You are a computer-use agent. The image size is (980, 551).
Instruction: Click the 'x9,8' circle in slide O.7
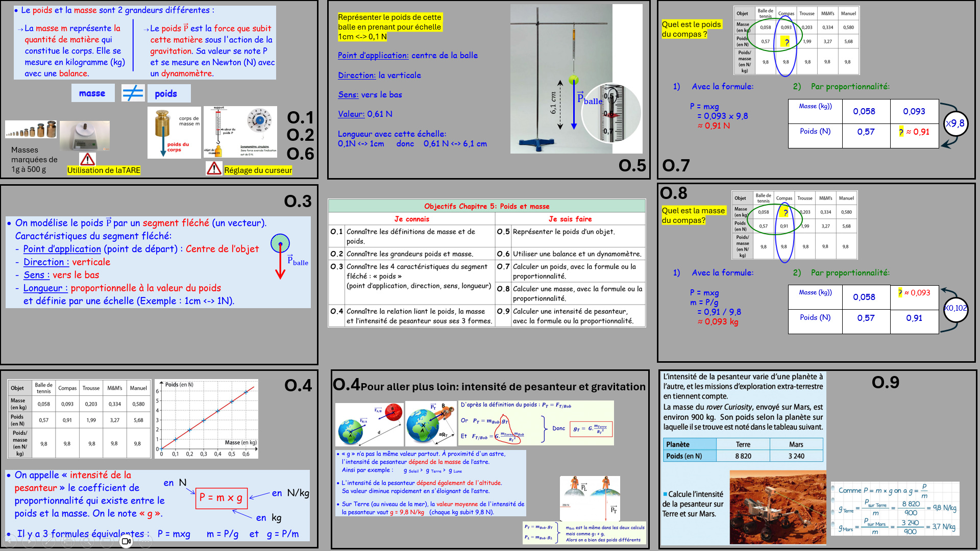pyautogui.click(x=955, y=123)
